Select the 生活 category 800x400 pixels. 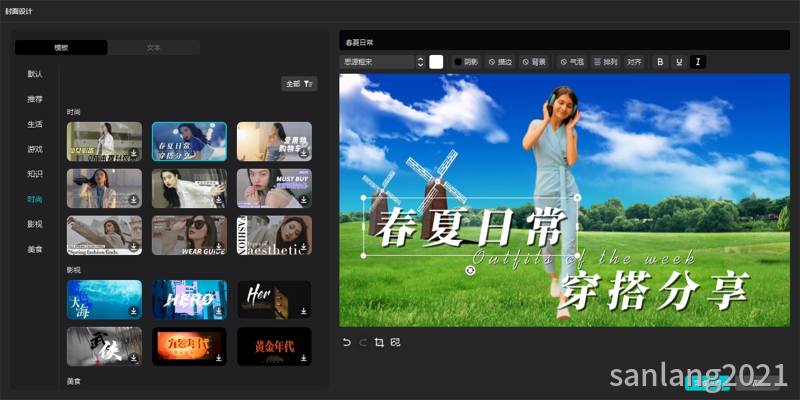click(x=35, y=124)
